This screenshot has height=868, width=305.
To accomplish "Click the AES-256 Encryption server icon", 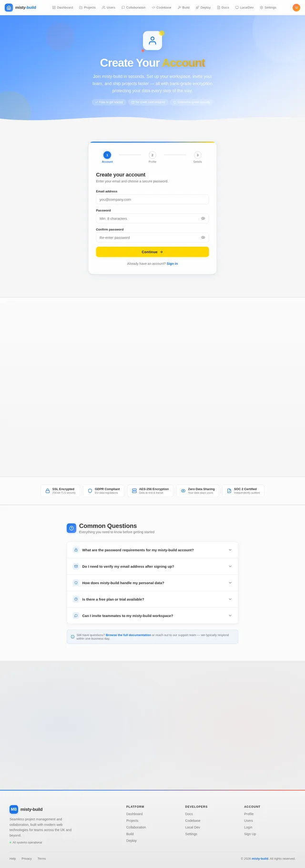I will pyautogui.click(x=134, y=491).
